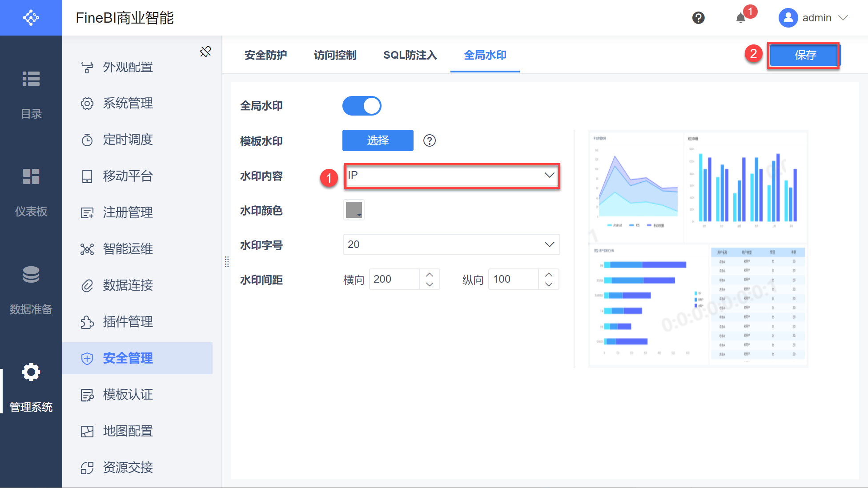Open the 目录 directory icon in the sidebar
The width and height of the screenshot is (868, 488).
(x=31, y=79)
